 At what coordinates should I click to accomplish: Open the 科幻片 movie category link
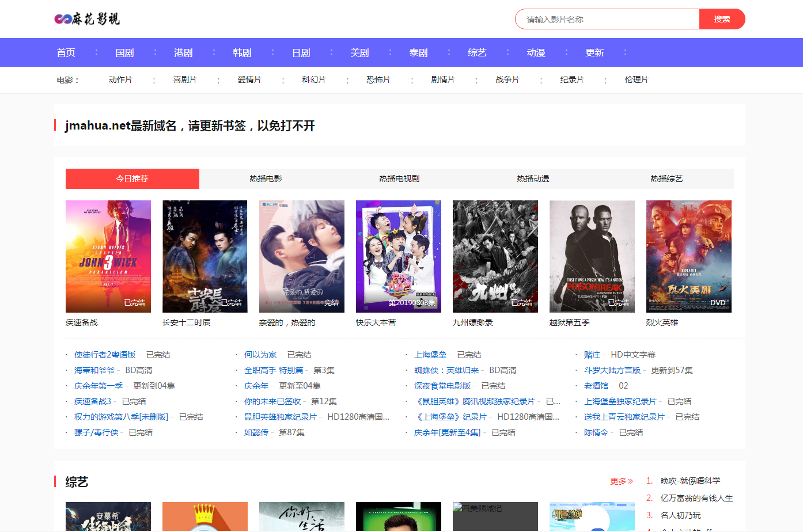click(314, 79)
